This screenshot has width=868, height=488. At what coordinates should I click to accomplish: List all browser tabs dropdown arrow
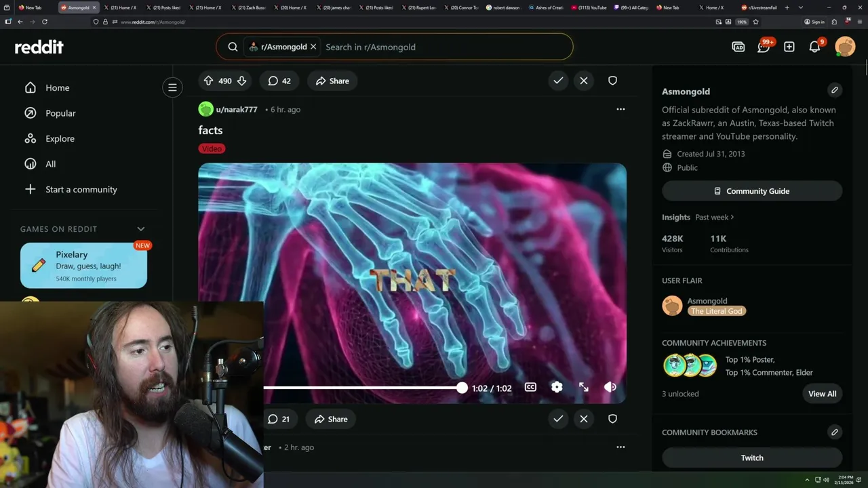click(x=801, y=7)
